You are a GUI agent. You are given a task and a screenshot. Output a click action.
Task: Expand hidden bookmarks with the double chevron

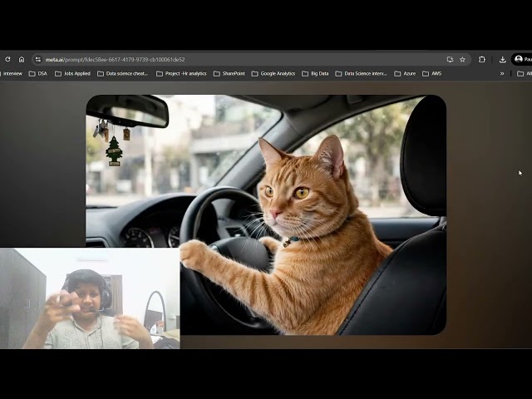[x=502, y=73]
